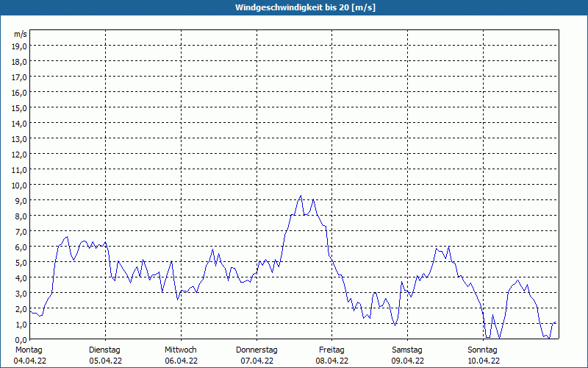
Task: Click the 04.04.22 date label
Action: tap(30, 361)
